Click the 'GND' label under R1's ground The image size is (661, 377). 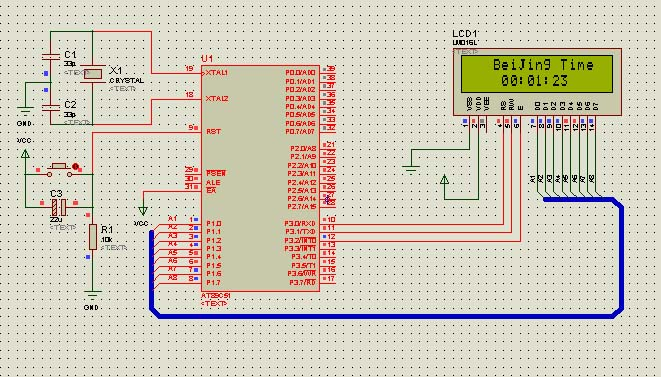91,307
